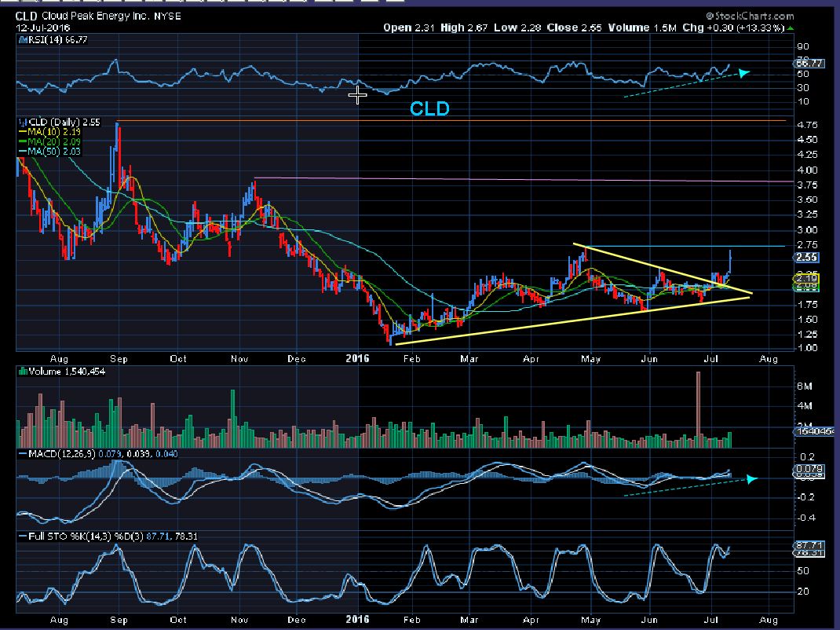
Task: Click the '2.55' current price tag on price axis
Action: coord(806,257)
